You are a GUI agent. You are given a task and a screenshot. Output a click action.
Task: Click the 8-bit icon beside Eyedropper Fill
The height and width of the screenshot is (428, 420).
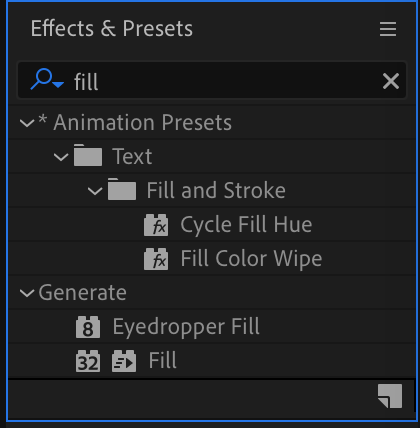(x=88, y=327)
